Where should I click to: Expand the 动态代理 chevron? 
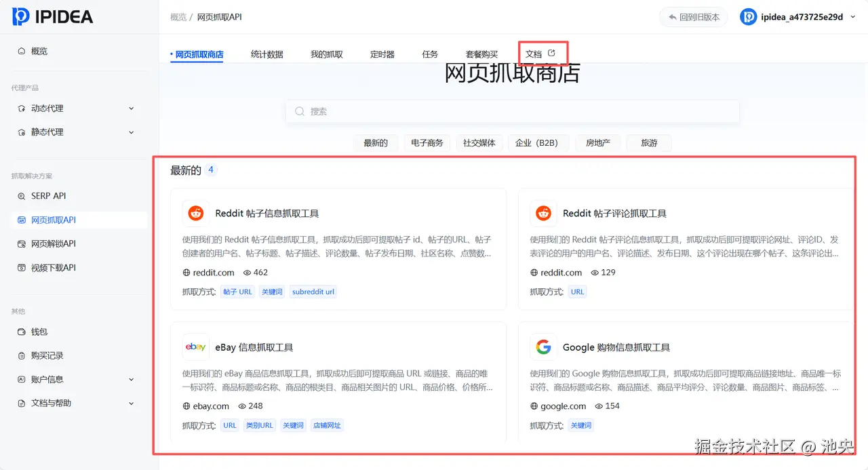click(132, 109)
